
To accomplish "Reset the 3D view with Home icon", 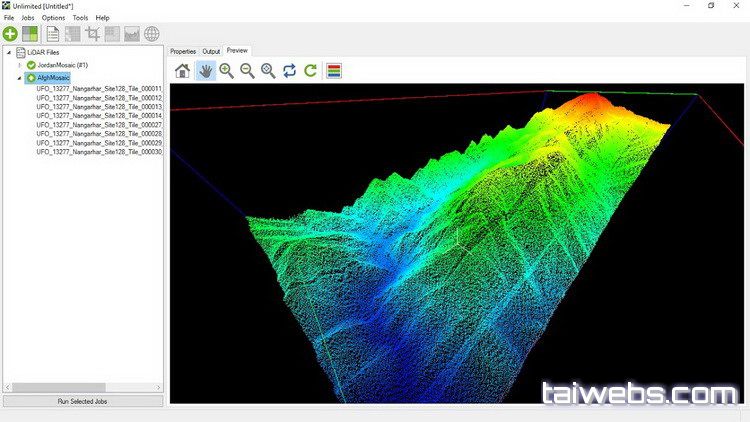I will [182, 70].
